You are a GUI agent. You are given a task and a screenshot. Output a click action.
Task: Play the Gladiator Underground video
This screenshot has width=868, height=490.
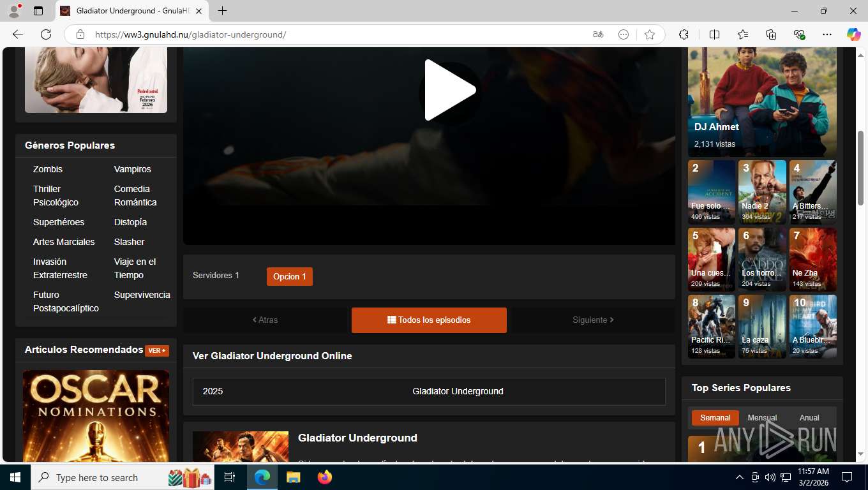(x=450, y=90)
